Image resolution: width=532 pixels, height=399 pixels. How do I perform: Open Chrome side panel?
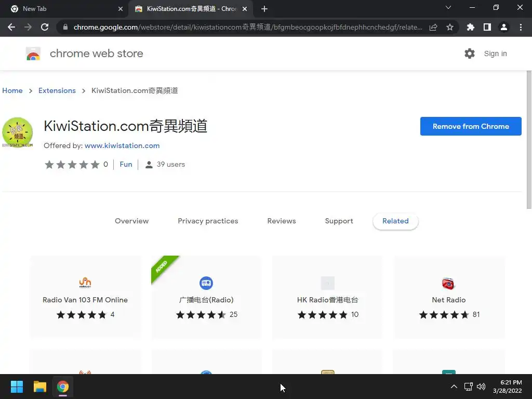point(487,27)
